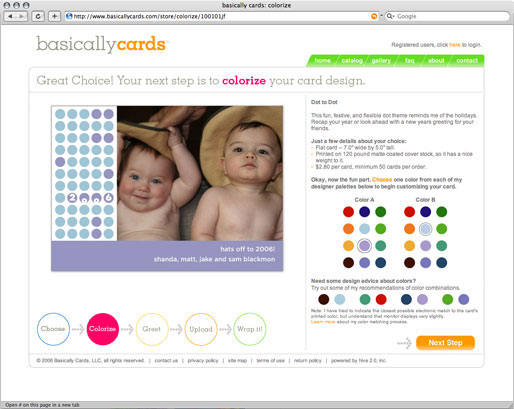Select the selected lavender Color A swatch

364,246
